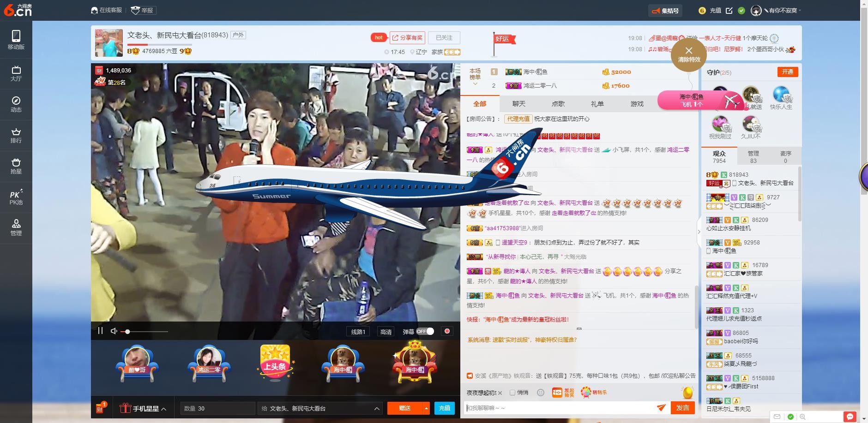
Task: Click the 6.cn site logo
Action: (18, 10)
